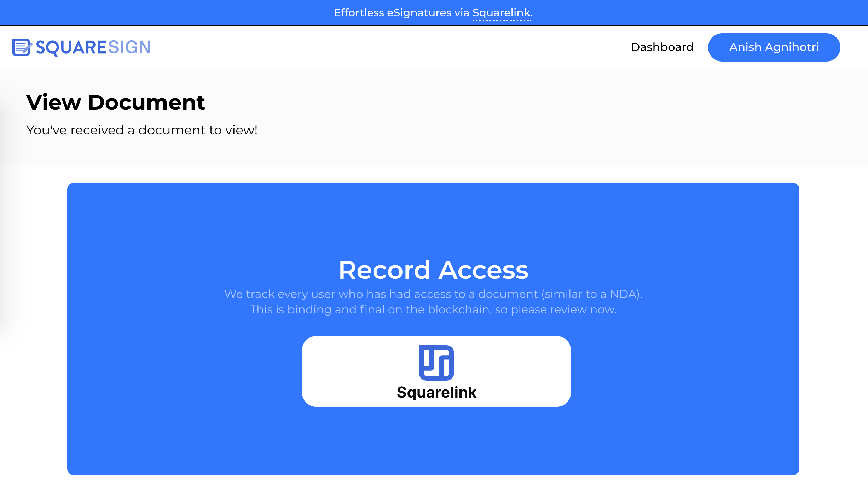
Task: Go to the Dashboard nav item
Action: point(662,47)
